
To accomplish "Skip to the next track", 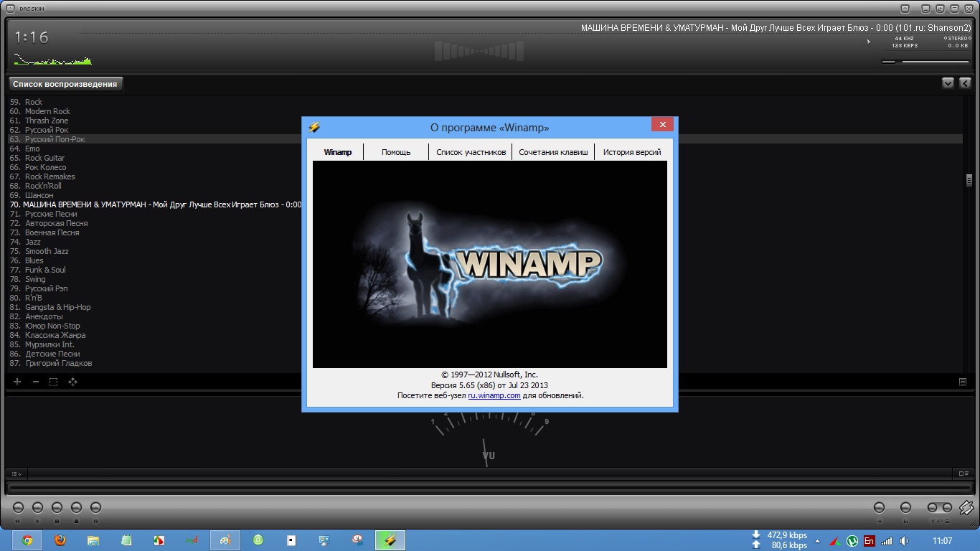I will (x=95, y=508).
